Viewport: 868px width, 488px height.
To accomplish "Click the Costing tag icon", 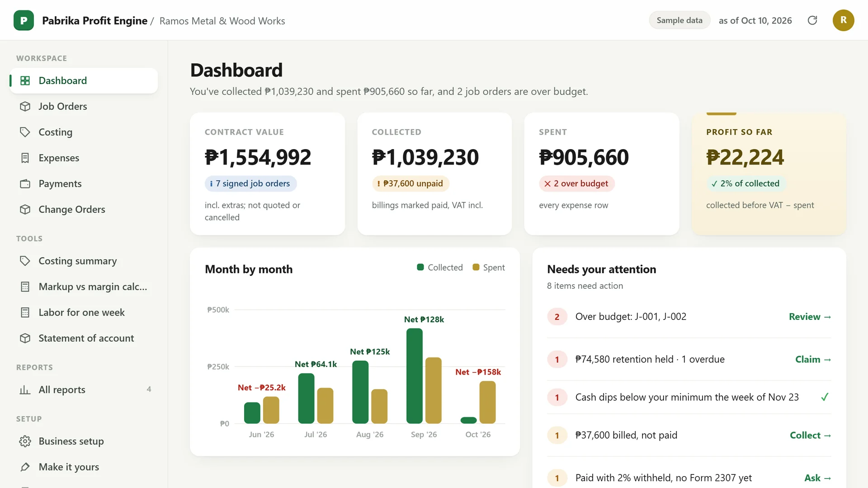I will [x=25, y=132].
